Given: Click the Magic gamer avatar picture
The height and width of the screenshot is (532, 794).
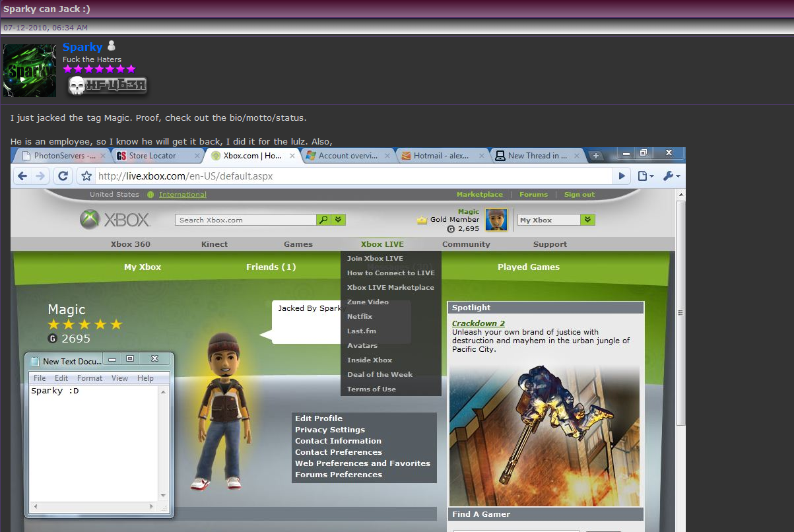Looking at the screenshot, I should pyautogui.click(x=496, y=220).
